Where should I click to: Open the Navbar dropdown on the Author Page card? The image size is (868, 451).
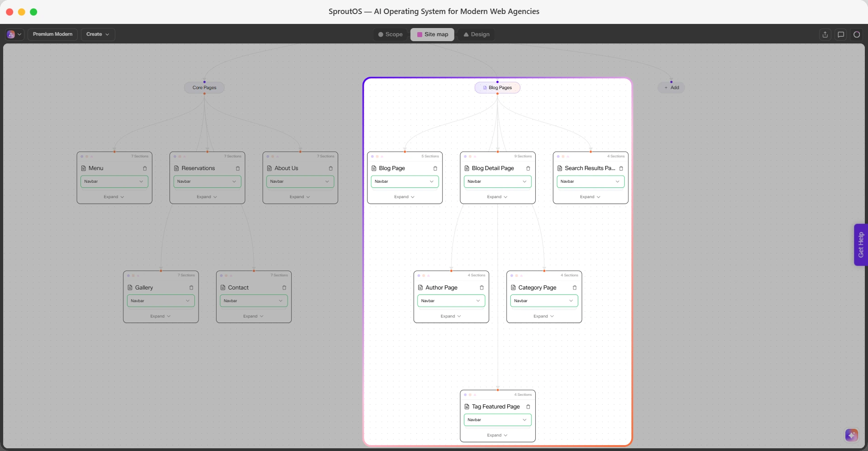(451, 301)
